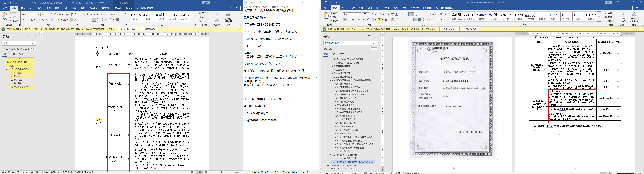Apply red font color in left Word ribbon

pyautogui.click(x=65, y=19)
